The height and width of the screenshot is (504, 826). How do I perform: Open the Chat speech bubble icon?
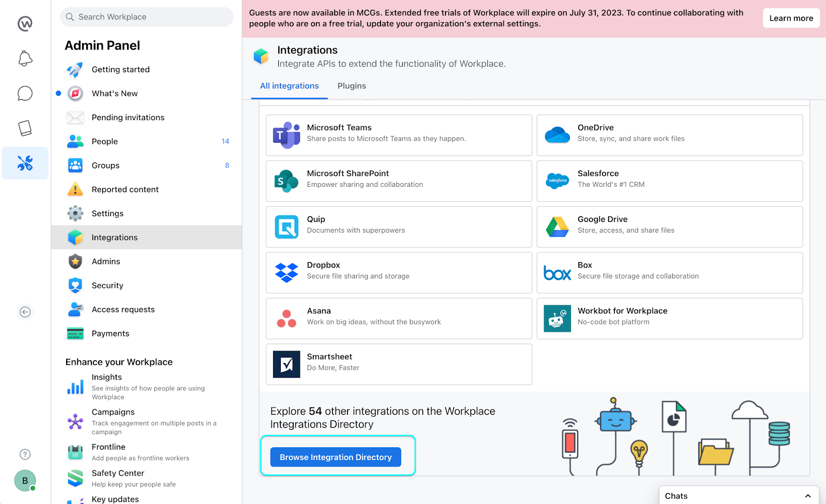coord(25,93)
